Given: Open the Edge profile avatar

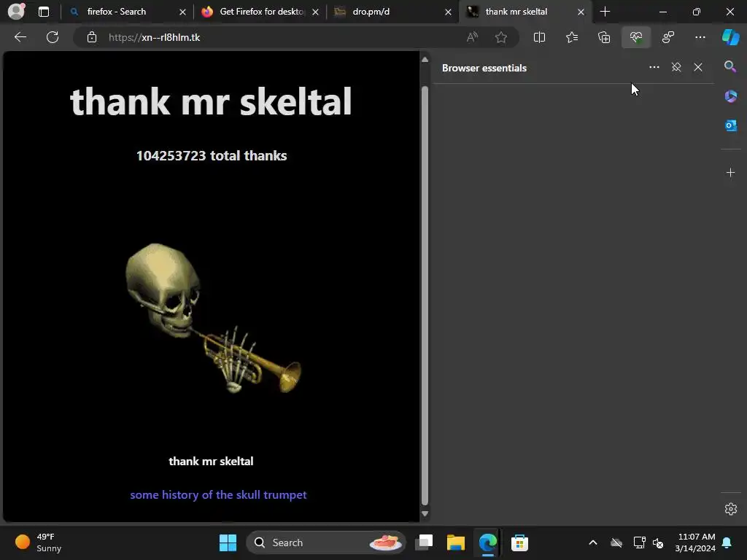Looking at the screenshot, I should 16,12.
